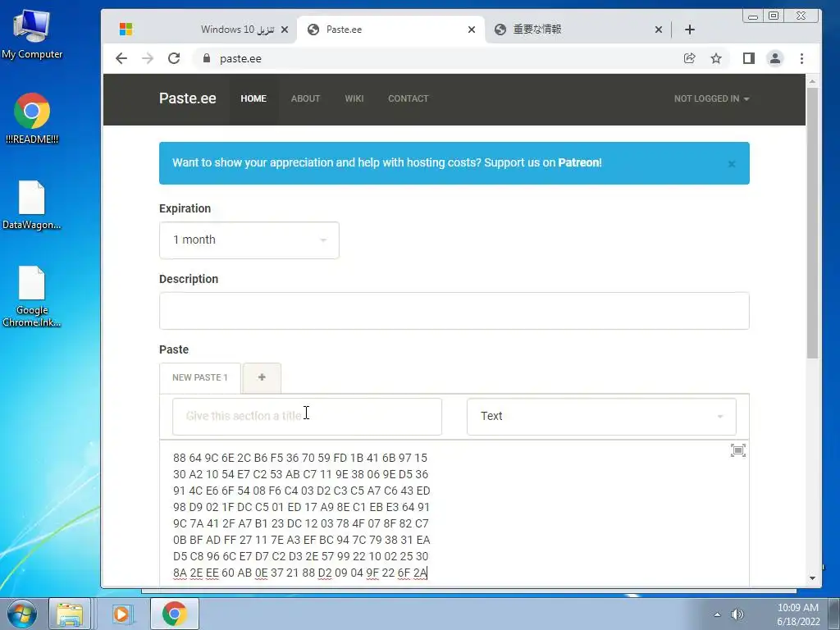
Task: Click hex line starting 91 4C E6
Action: coord(302,491)
